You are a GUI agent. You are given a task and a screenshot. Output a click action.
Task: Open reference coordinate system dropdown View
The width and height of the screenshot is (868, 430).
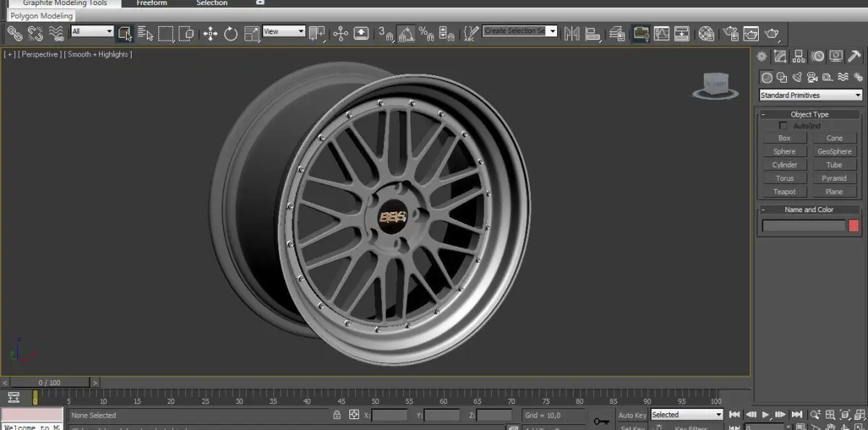click(284, 31)
